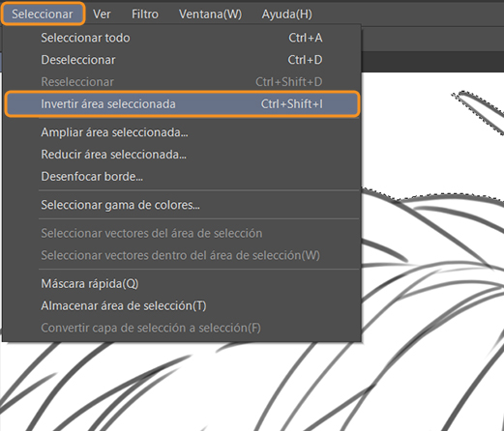This screenshot has height=431, width=504.
Task: Click Seleccionar vectores dentro del área de selección
Action: 182,255
